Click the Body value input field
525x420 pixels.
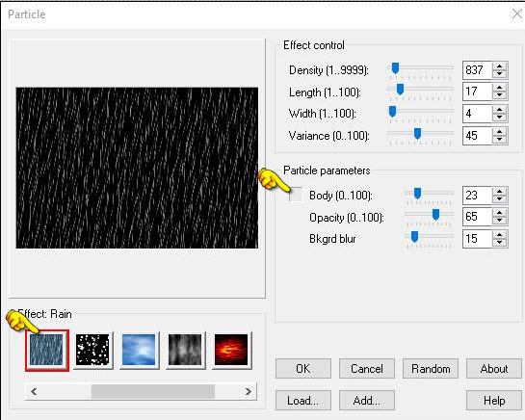[x=478, y=196]
